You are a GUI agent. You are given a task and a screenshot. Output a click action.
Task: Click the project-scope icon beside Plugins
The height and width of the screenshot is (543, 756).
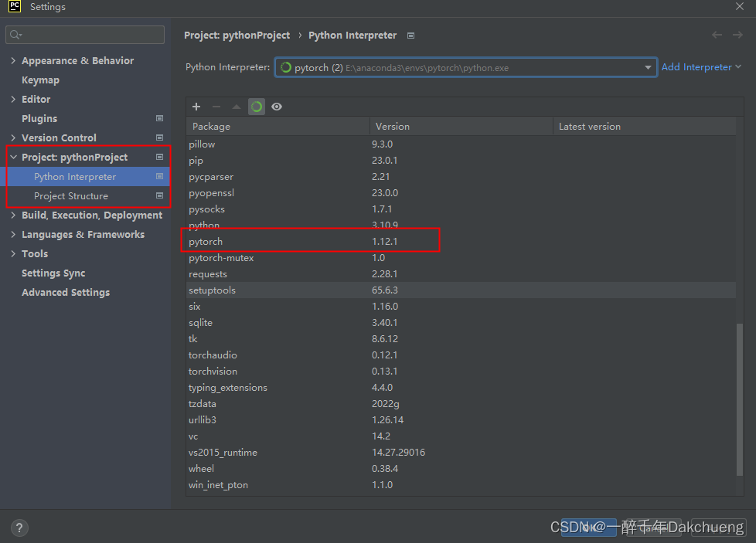[x=159, y=118]
